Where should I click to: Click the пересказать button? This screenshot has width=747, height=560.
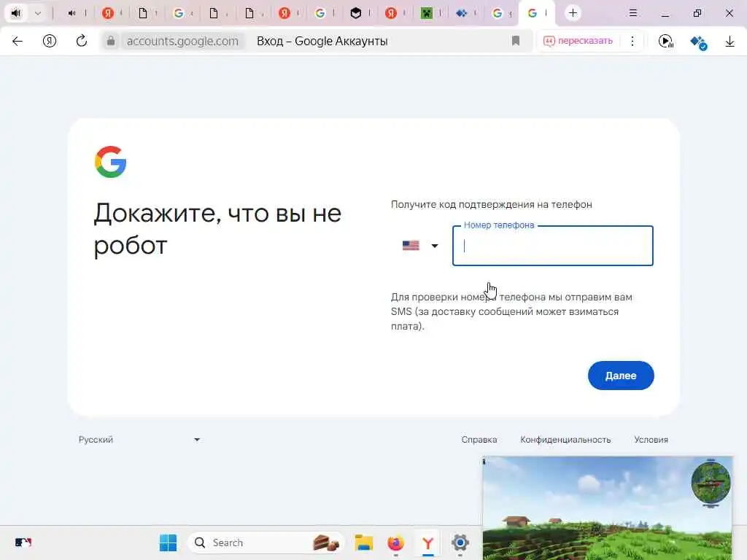tap(578, 41)
